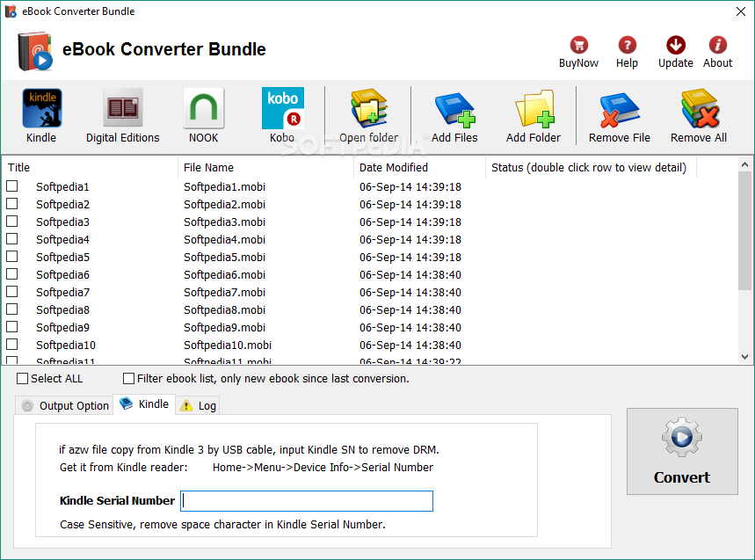Click the Kindle Serial Number input field
The image size is (755, 560).
[x=307, y=501]
